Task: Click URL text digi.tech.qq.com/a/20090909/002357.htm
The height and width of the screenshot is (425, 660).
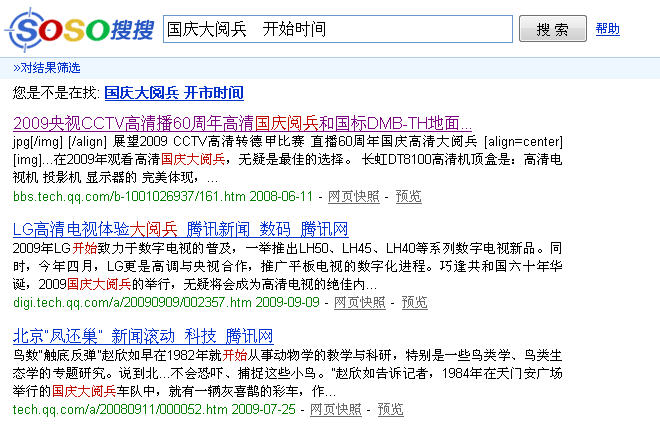Action: click(x=132, y=303)
